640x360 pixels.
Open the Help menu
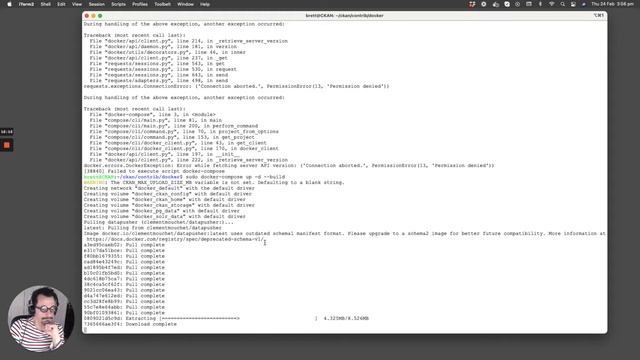click(x=205, y=4)
